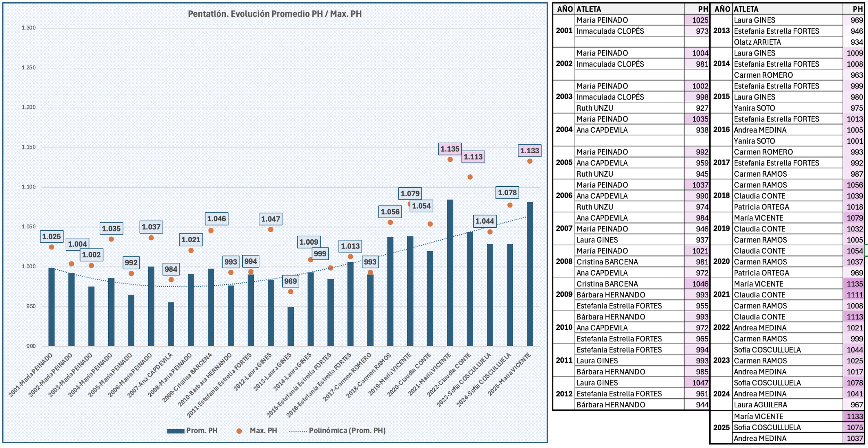This screenshot has width=868, height=448.
Task: Select the 1.079 data label
Action: pyautogui.click(x=410, y=194)
